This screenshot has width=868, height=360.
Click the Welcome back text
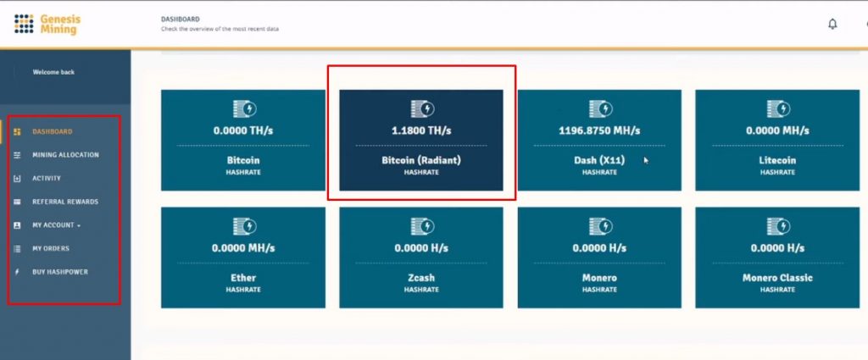[53, 73]
